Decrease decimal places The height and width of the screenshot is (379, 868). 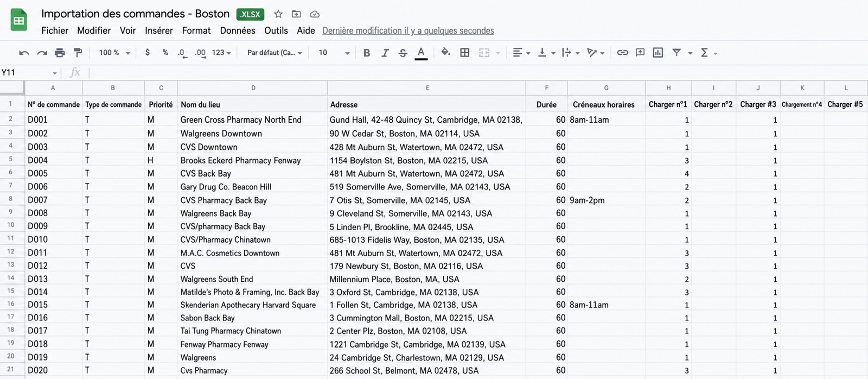point(182,53)
